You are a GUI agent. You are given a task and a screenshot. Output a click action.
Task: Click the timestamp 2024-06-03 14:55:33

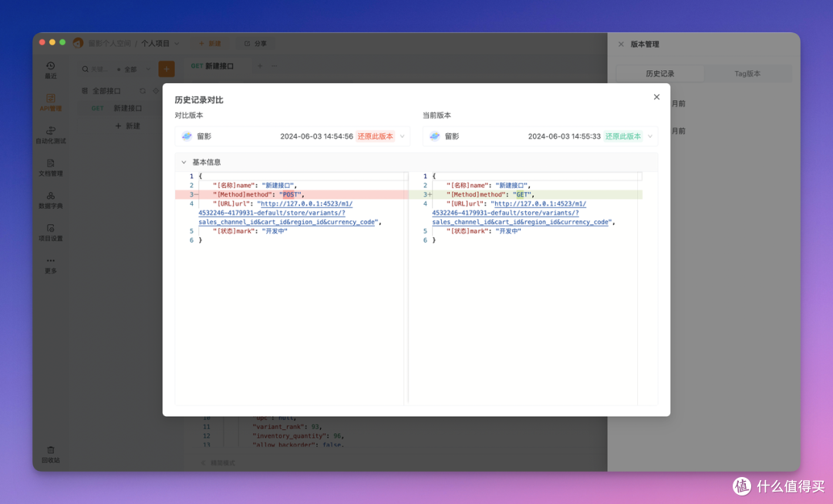(564, 136)
